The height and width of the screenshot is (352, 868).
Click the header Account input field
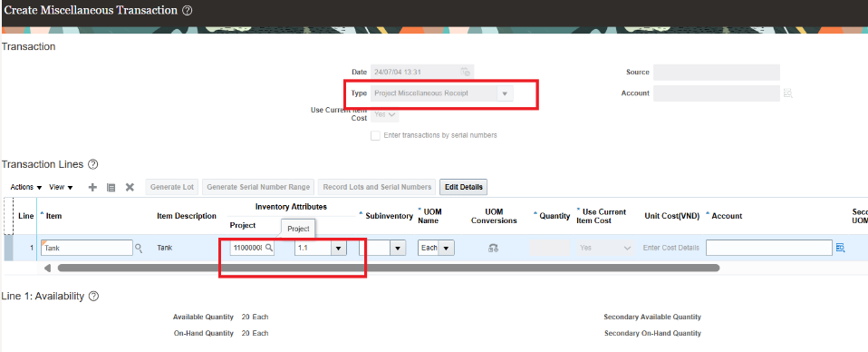point(717,93)
